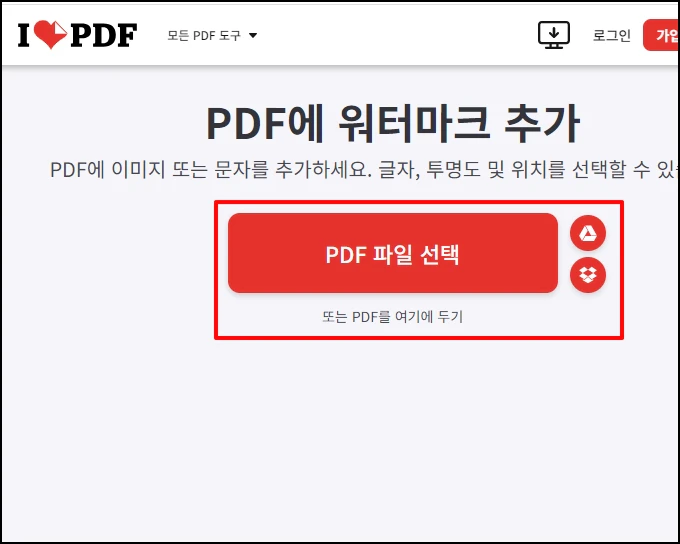This screenshot has width=680, height=544.
Task: Click the letter I in the logo
Action: 24,35
